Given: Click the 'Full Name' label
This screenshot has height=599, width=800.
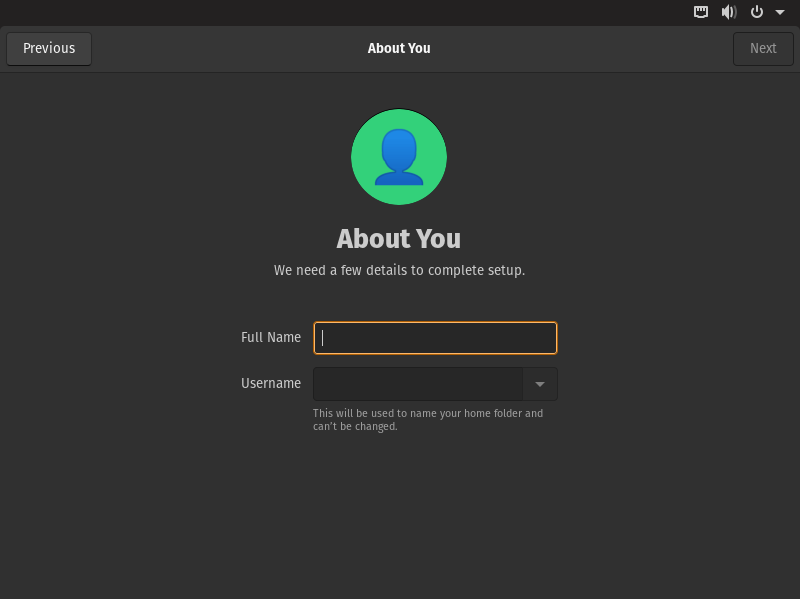Looking at the screenshot, I should tap(271, 337).
